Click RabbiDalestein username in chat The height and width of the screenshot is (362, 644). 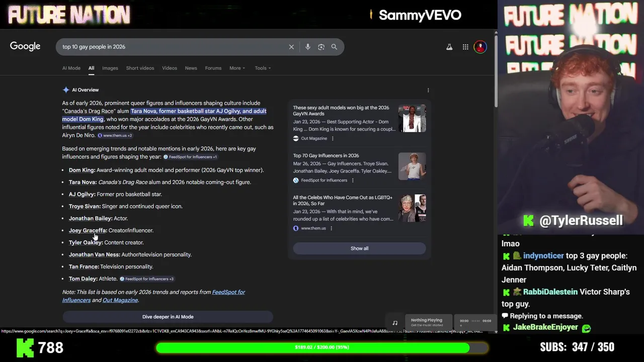(x=550, y=292)
